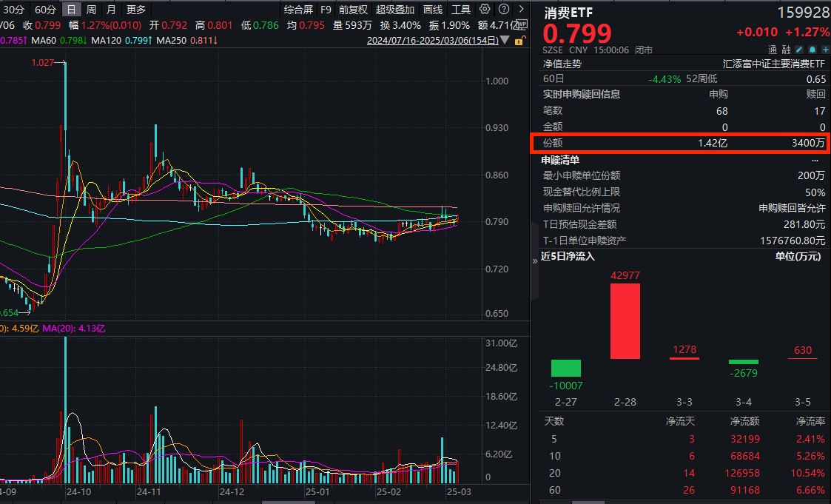Click the 3-4 green outflow bar -2679

point(744,362)
